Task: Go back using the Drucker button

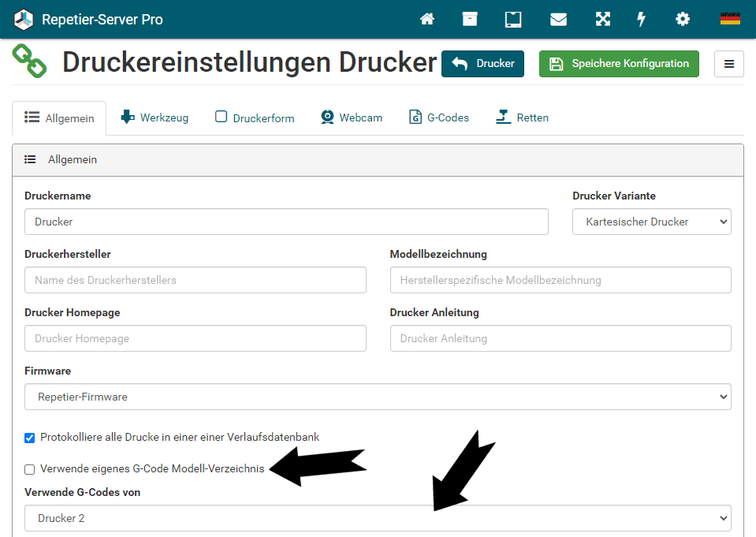Action: click(482, 64)
